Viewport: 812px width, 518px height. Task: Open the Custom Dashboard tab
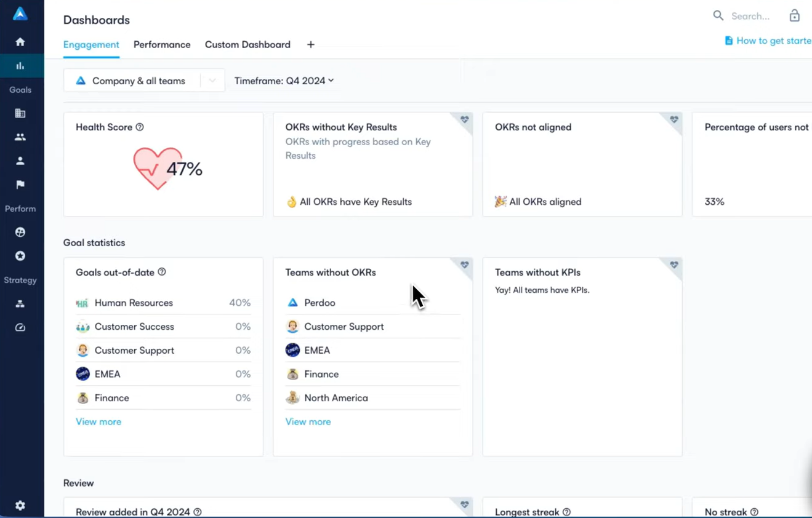coord(247,45)
